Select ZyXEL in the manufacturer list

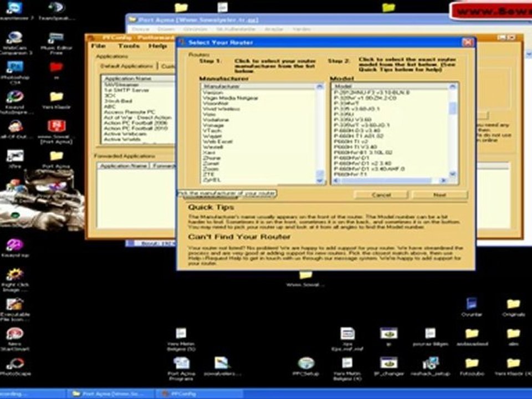tap(212, 180)
